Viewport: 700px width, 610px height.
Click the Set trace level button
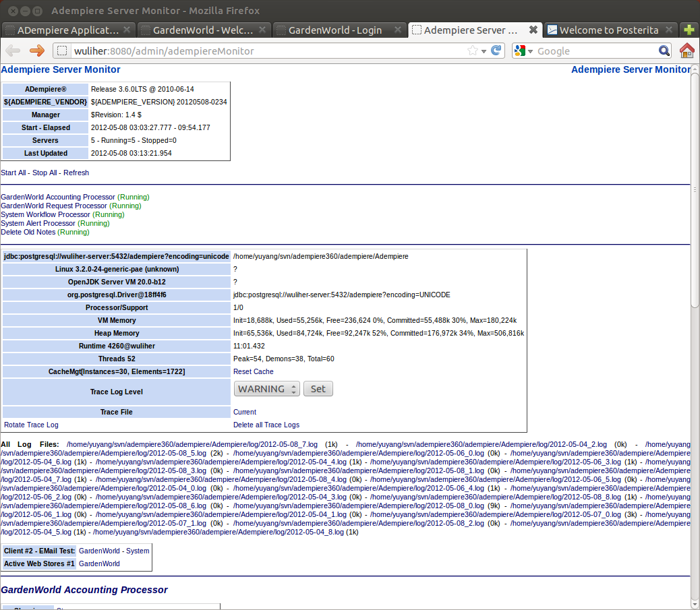tap(318, 389)
